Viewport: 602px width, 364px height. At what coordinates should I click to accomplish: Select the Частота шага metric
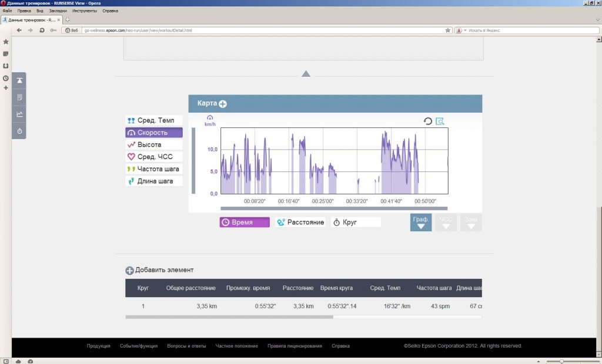click(154, 168)
